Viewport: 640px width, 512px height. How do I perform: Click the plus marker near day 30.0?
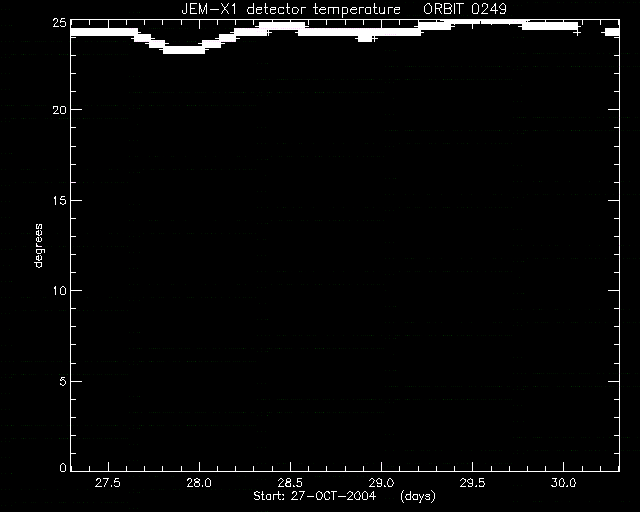pos(577,33)
